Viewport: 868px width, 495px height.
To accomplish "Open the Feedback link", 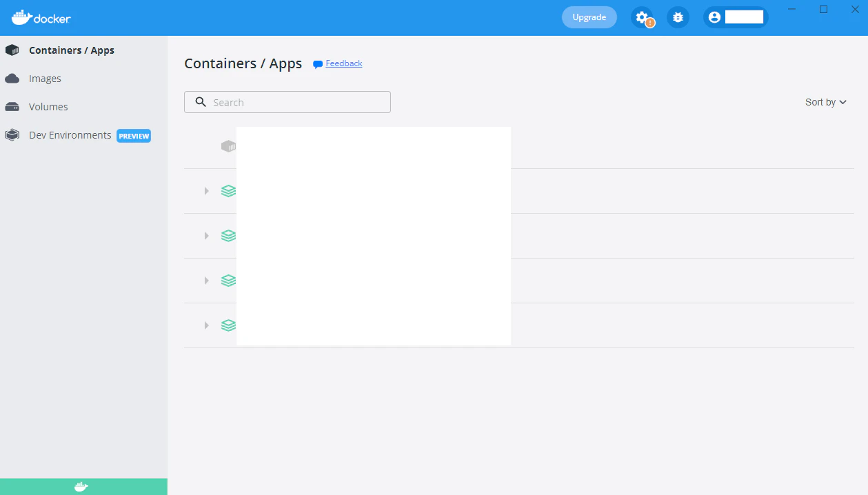I will (343, 63).
